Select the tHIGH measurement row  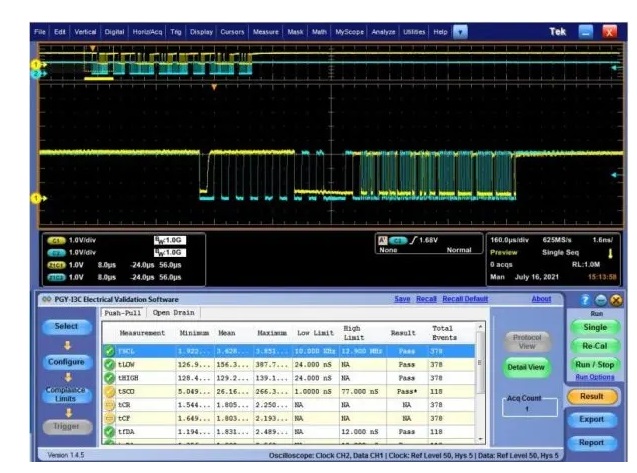pyautogui.click(x=288, y=378)
